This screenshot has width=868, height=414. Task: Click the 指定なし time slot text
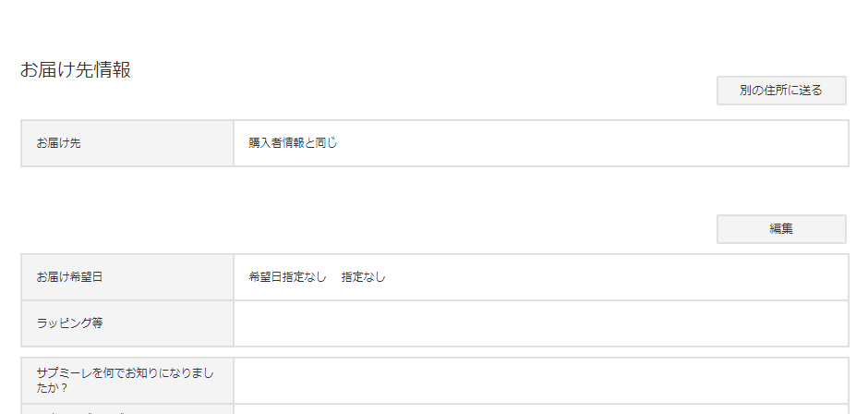[363, 277]
